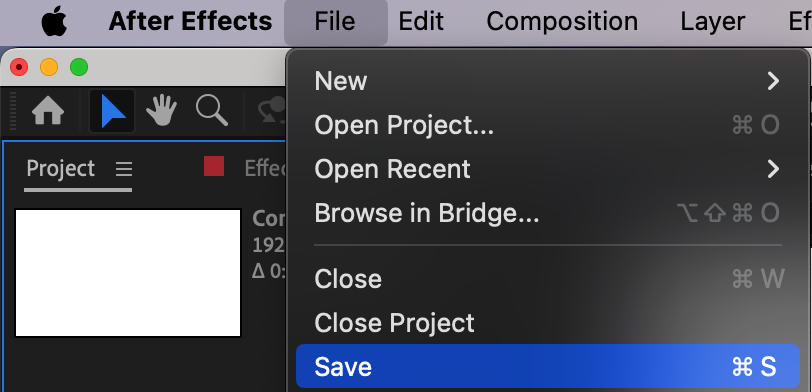Open the Edit menu
812x392 pixels.
click(420, 22)
